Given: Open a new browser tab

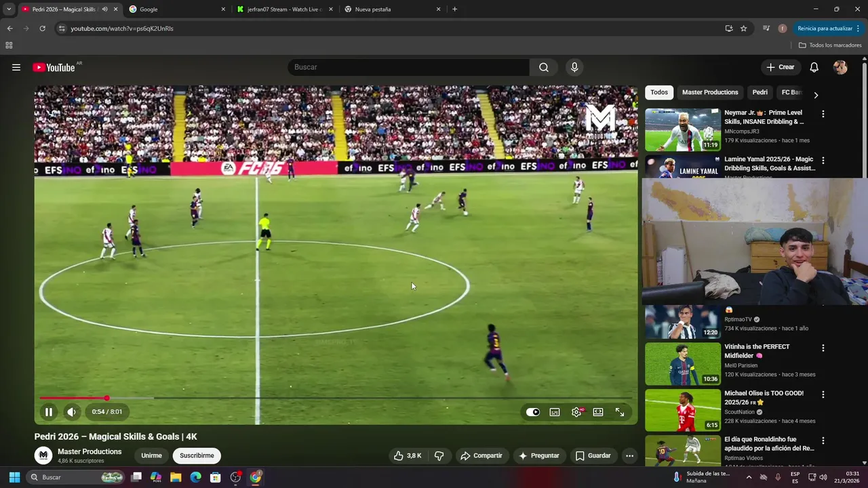Looking at the screenshot, I should tap(454, 9).
